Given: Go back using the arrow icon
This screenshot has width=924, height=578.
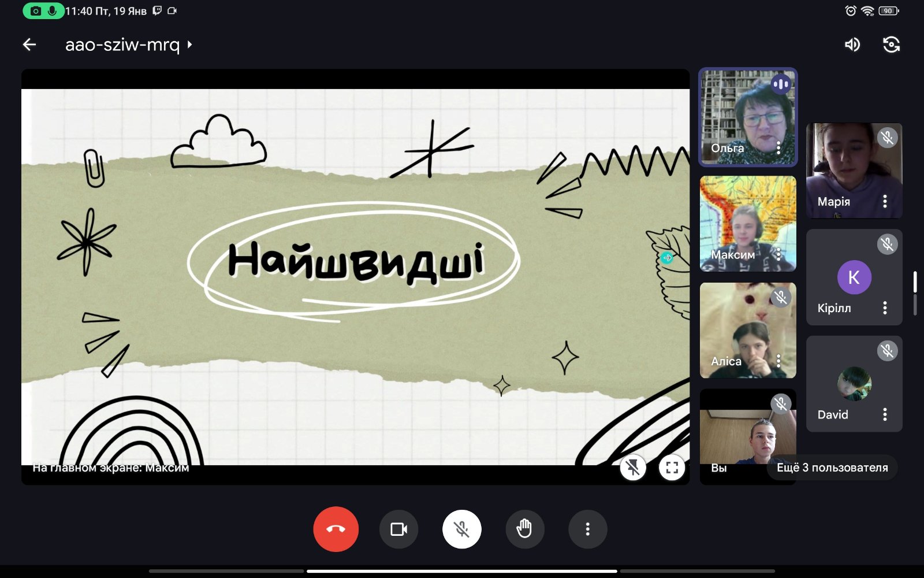Looking at the screenshot, I should [29, 45].
